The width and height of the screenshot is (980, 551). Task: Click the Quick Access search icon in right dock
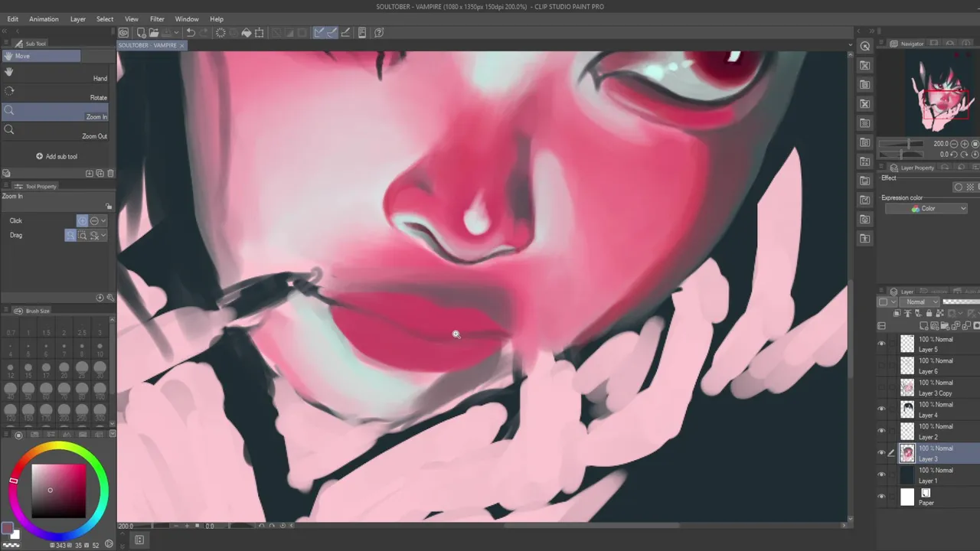click(x=865, y=46)
